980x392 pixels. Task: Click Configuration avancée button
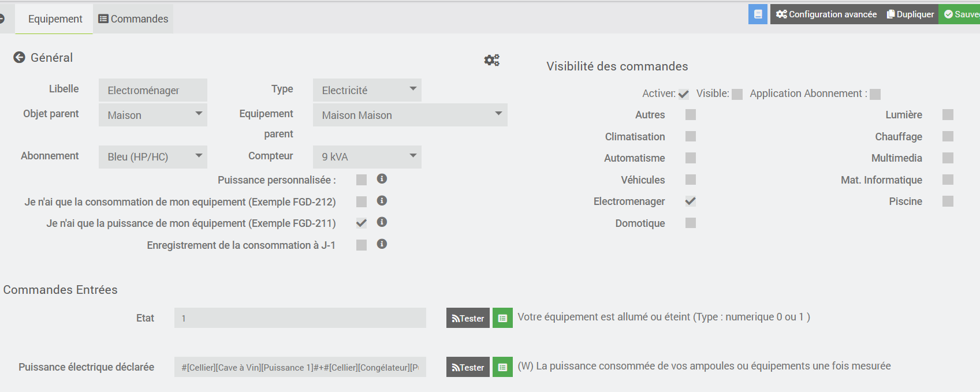coord(826,14)
